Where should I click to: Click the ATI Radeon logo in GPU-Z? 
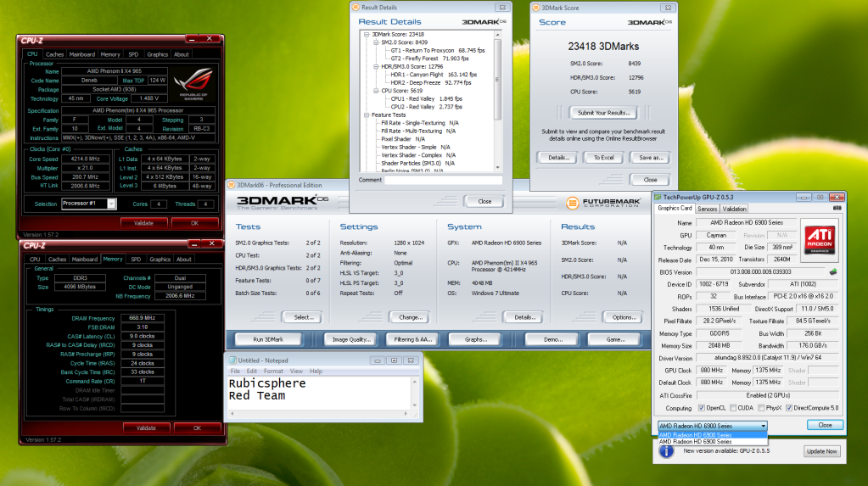[820, 238]
